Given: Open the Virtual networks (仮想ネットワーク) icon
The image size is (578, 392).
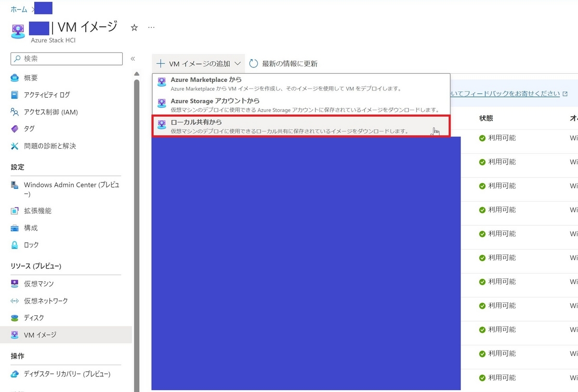Looking at the screenshot, I should (x=15, y=301).
